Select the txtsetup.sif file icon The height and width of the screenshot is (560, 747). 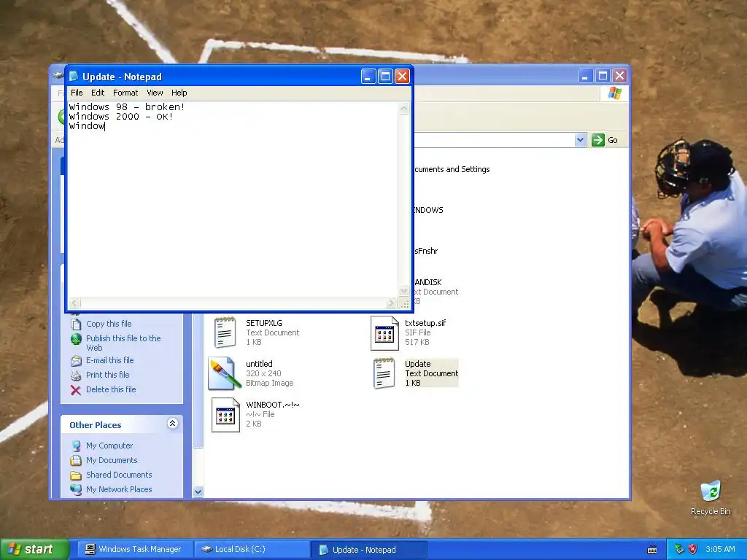click(x=384, y=332)
